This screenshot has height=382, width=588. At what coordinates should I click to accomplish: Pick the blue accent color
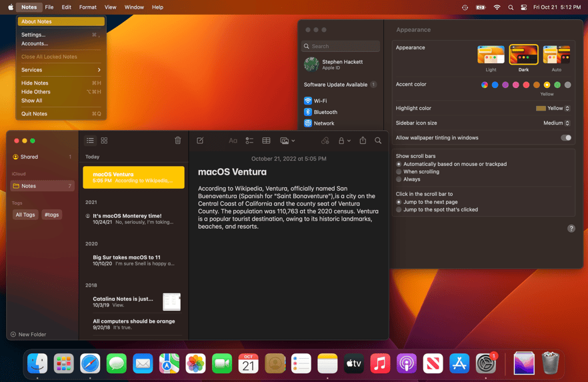point(495,85)
